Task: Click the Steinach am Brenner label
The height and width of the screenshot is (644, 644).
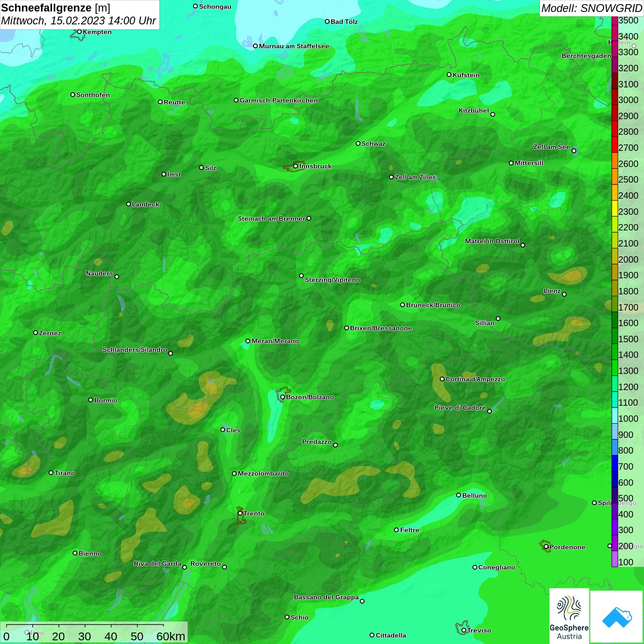Action: pyautogui.click(x=271, y=218)
